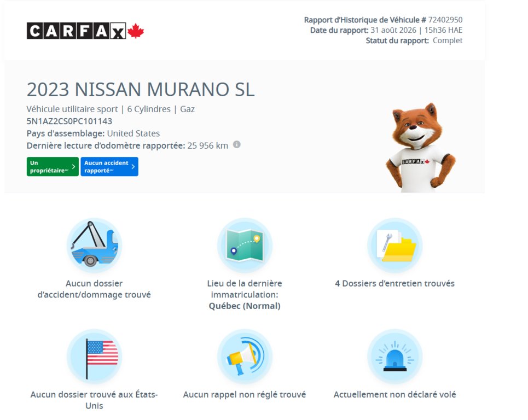Open the green Un propriétaire badge

pos(53,167)
